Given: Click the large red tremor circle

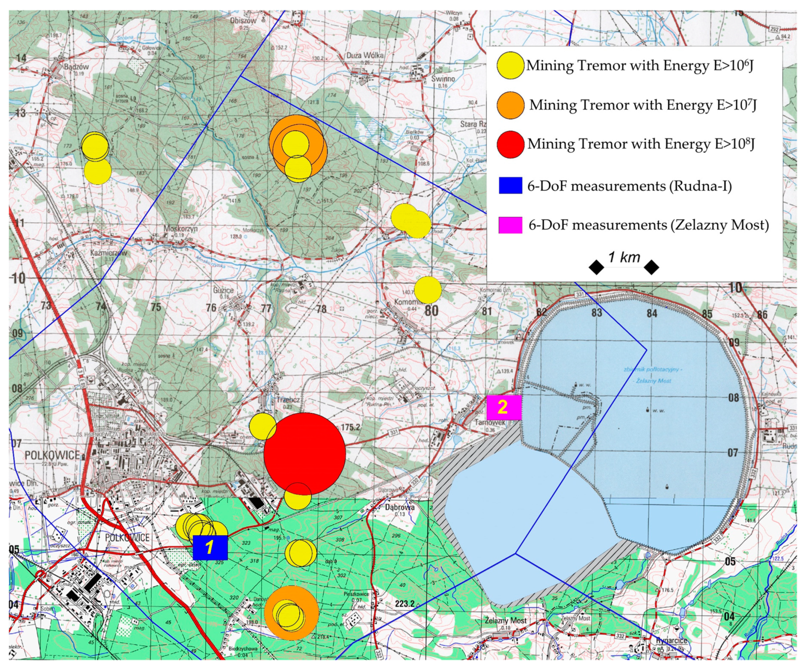Looking at the screenshot, I should (305, 454).
